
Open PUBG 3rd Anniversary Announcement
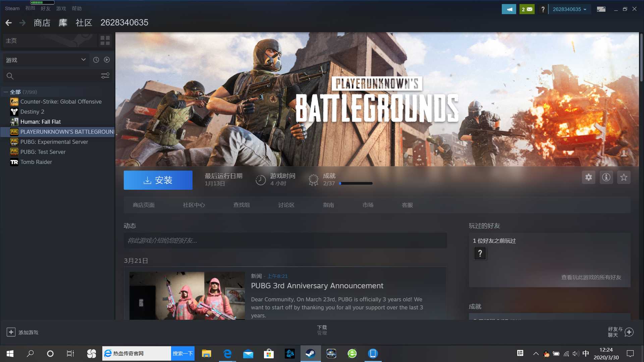click(317, 286)
